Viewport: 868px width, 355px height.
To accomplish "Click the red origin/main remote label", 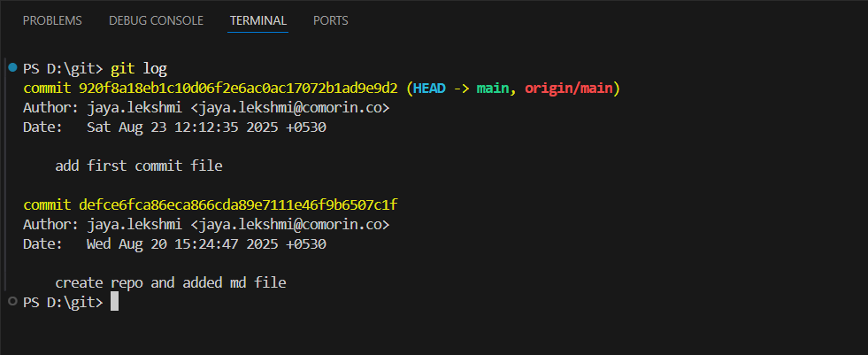I will 571,89.
